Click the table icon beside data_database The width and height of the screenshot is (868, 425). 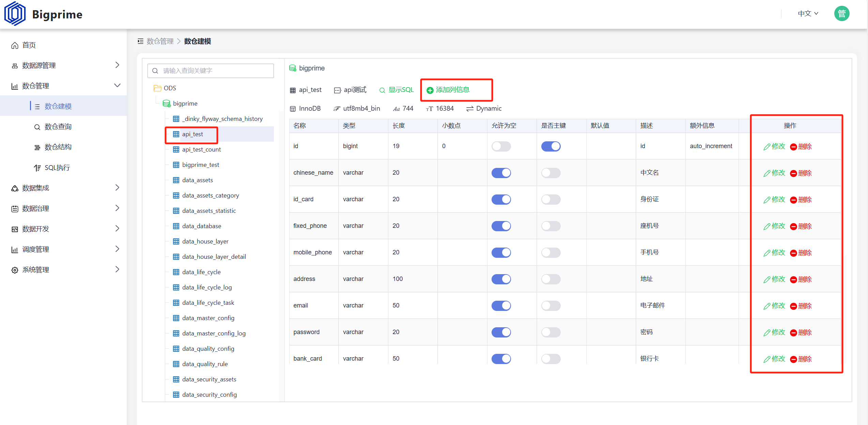(x=176, y=226)
